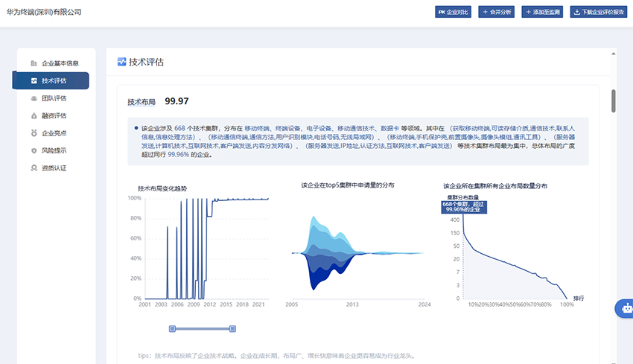The height and width of the screenshot is (364, 633).
Task: Click the 添加至监测 button
Action: 542,12
